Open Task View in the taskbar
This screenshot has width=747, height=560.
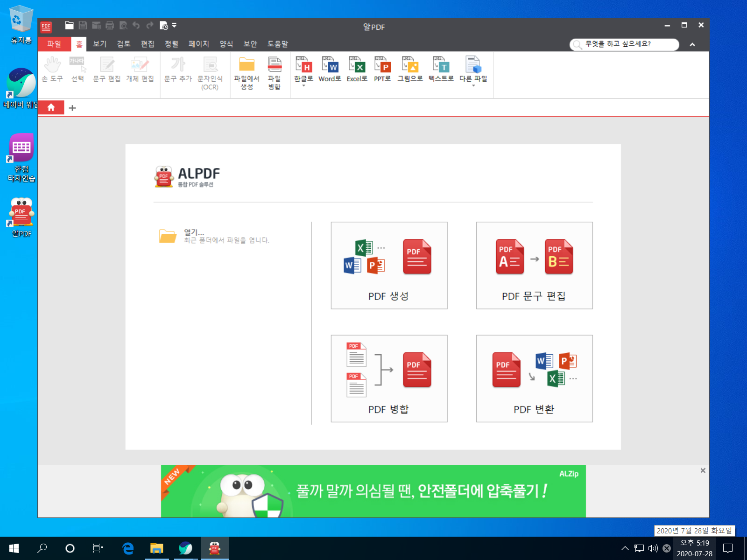pyautogui.click(x=98, y=548)
